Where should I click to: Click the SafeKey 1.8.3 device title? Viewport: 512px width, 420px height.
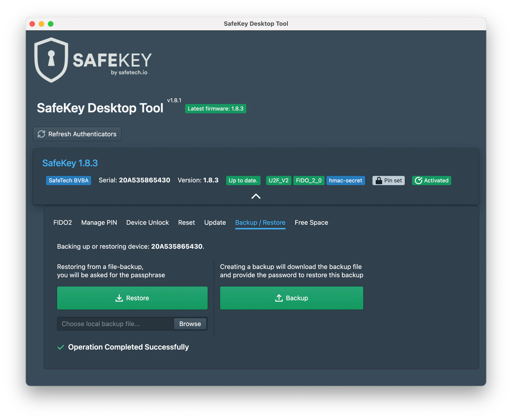coord(70,163)
